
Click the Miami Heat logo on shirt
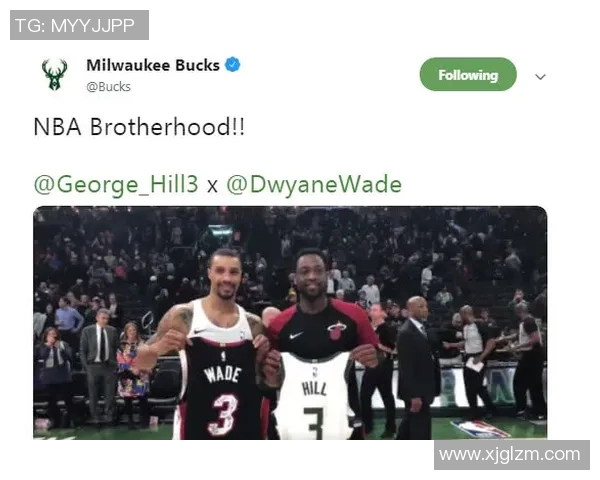(x=337, y=330)
